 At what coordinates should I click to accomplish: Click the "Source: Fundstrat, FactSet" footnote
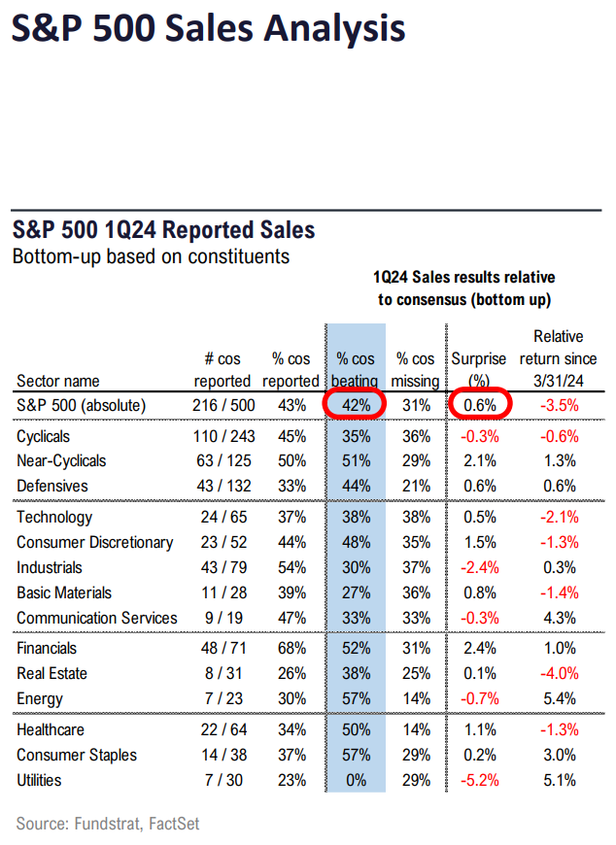click(107, 824)
